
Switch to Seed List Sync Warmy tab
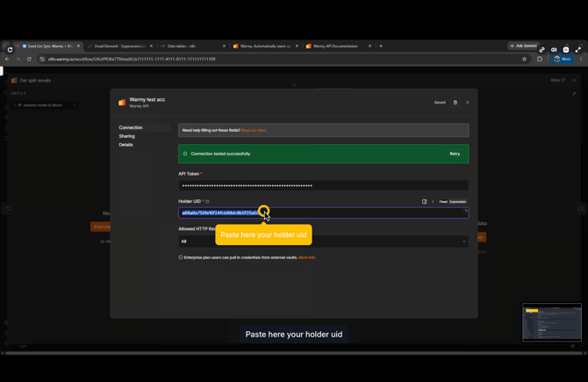click(48, 47)
